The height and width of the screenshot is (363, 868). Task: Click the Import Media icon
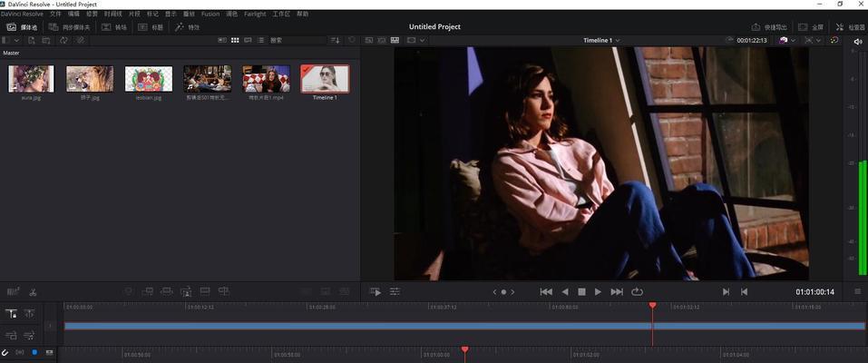point(32,41)
